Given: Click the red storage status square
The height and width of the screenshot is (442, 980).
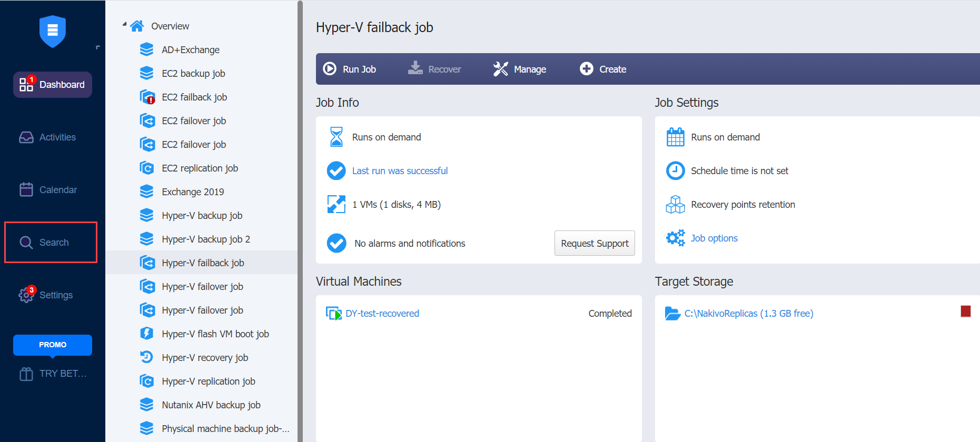Looking at the screenshot, I should [965, 312].
